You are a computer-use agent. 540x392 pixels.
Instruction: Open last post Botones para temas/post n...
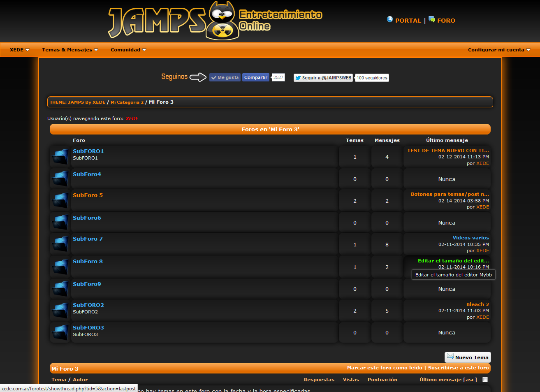click(450, 194)
